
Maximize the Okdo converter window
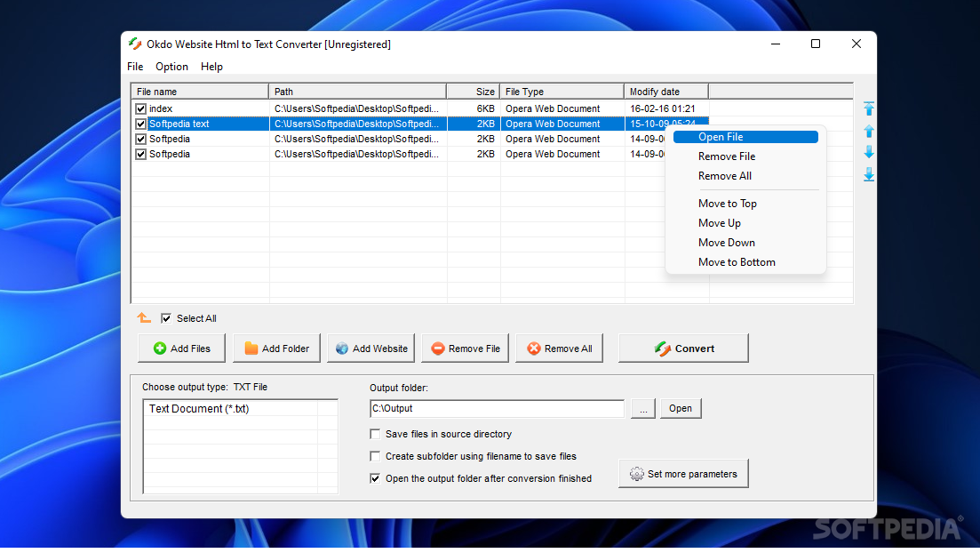coord(816,44)
